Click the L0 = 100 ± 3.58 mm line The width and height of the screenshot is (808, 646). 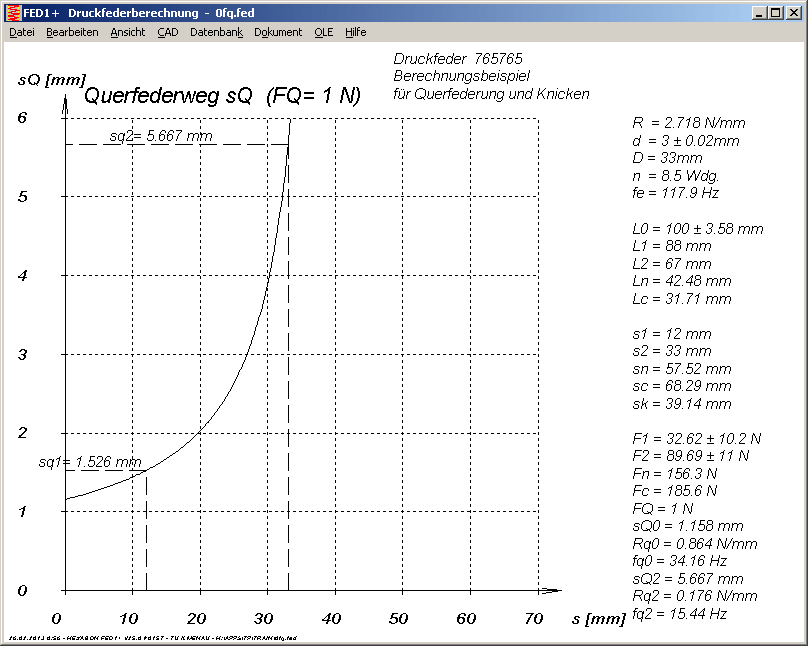[697, 229]
